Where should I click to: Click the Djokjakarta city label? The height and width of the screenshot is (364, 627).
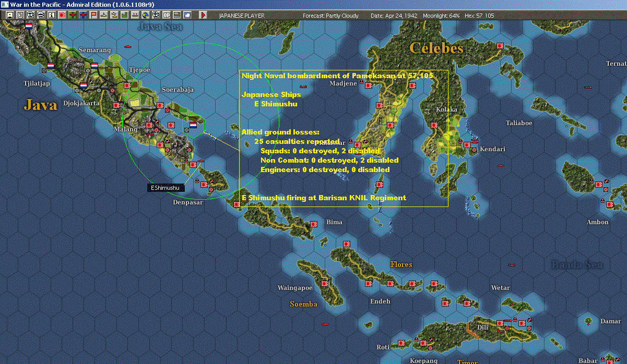(x=81, y=103)
